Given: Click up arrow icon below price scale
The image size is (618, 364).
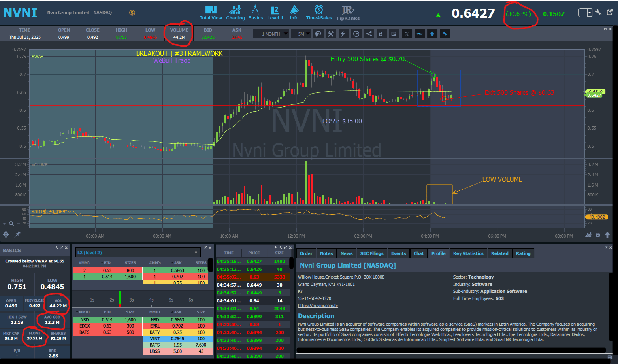Looking at the screenshot, I should click(x=607, y=235).
